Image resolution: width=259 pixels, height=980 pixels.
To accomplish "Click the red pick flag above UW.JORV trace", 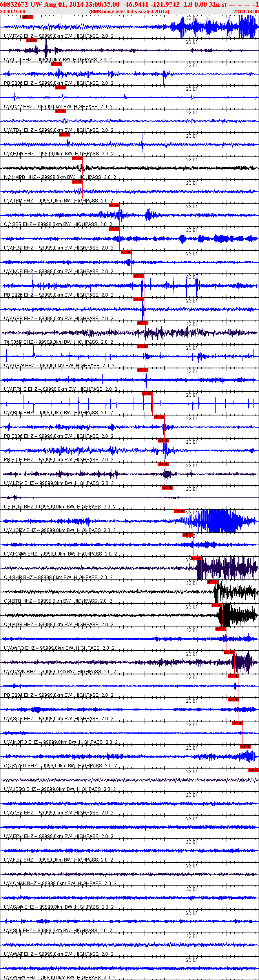I will (179, 511).
